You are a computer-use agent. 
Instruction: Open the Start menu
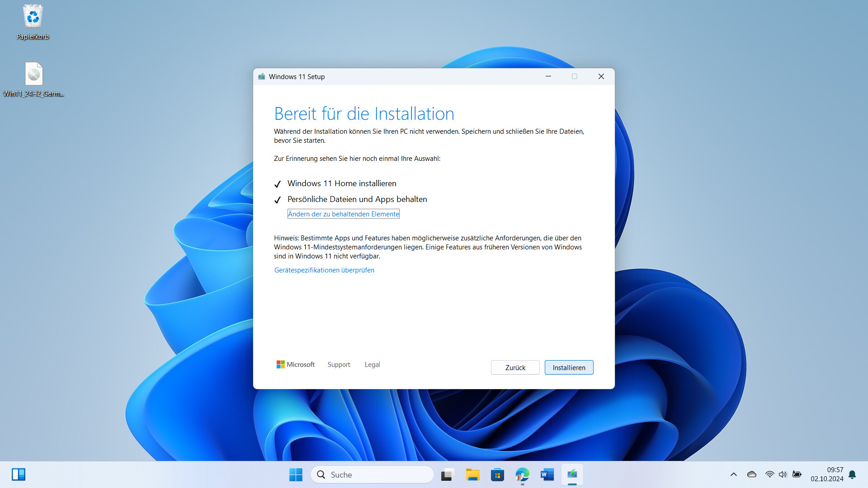(x=296, y=474)
